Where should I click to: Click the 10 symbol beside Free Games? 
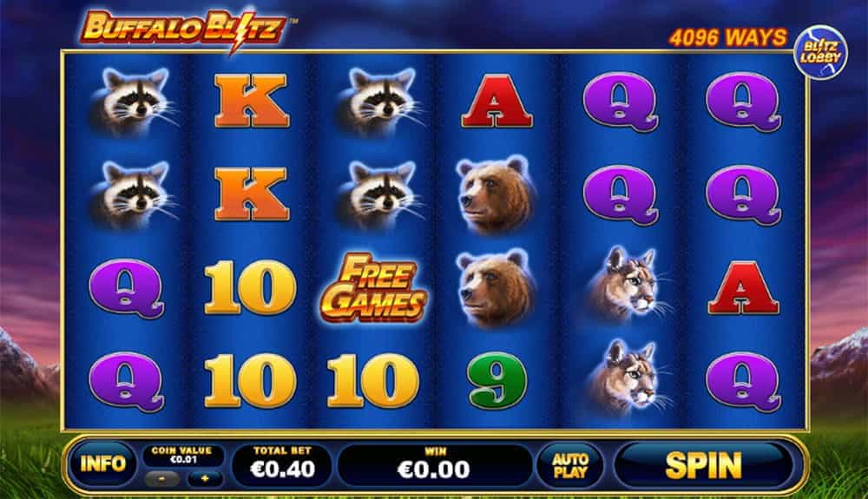pos(251,288)
